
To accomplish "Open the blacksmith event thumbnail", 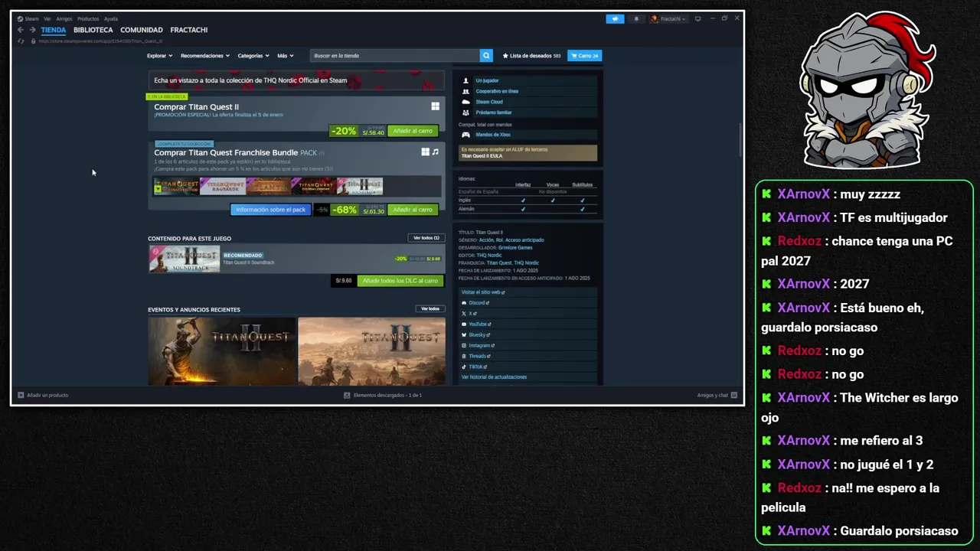I will 221,350.
